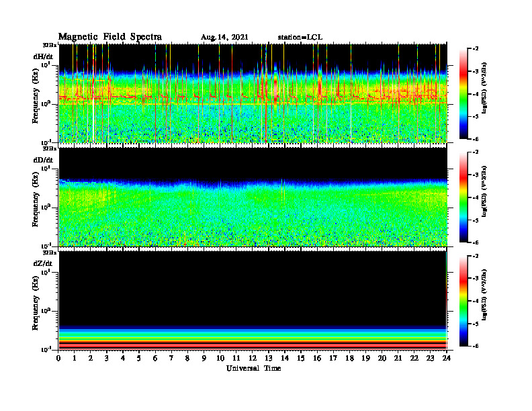Viewport: 532px width, 411px height.
Task: Click the "15" tick on the time axis
Action: (x=302, y=359)
